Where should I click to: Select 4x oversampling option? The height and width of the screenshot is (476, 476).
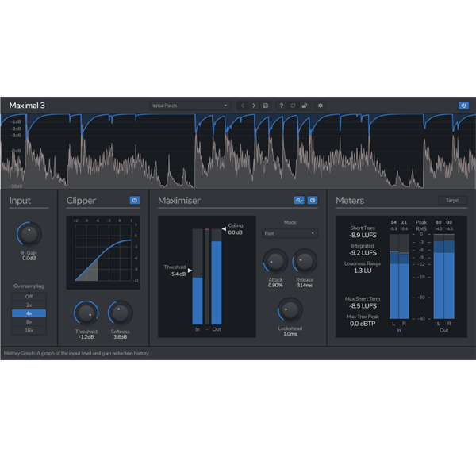coord(29,313)
